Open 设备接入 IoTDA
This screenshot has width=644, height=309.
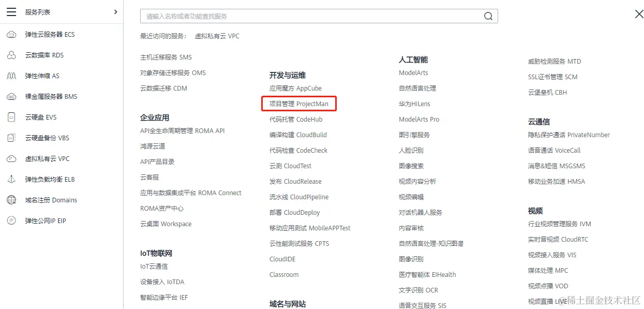coord(162,282)
